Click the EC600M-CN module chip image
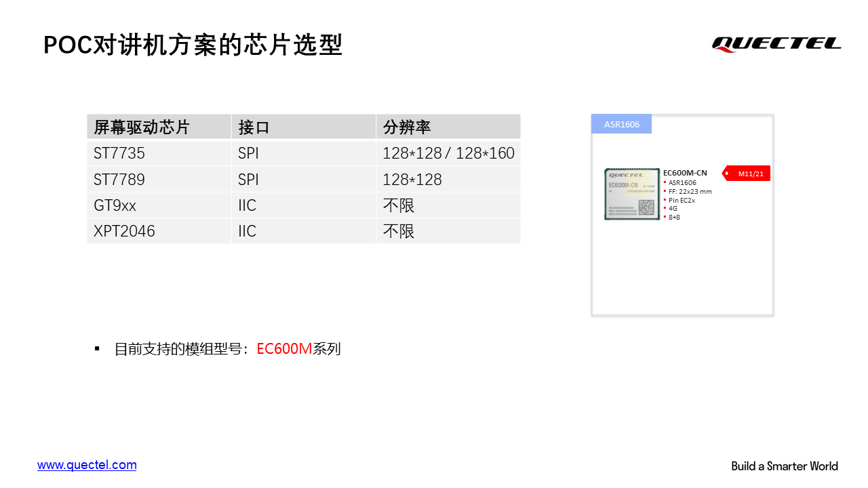Viewport: 868px width, 488px height. 632,194
